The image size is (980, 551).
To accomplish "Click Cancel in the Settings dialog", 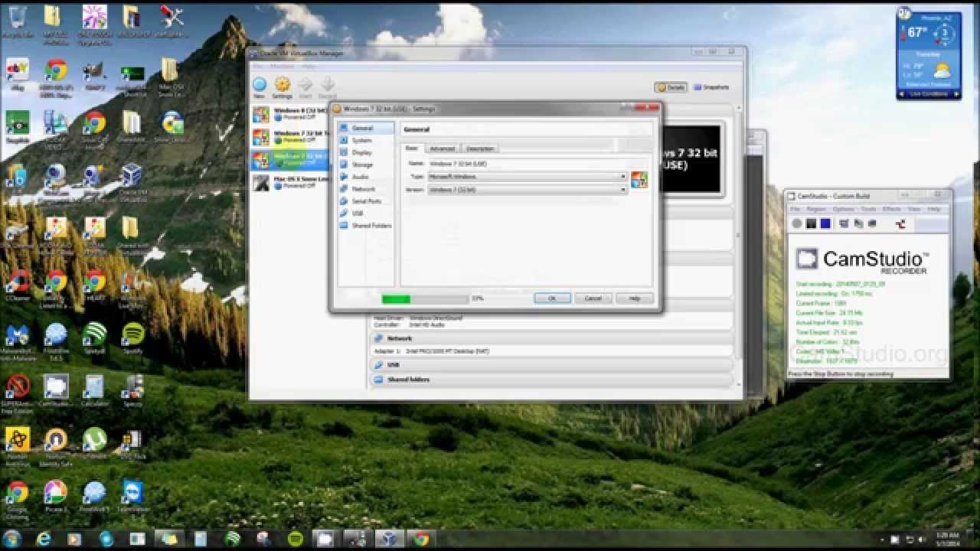I will 593,298.
